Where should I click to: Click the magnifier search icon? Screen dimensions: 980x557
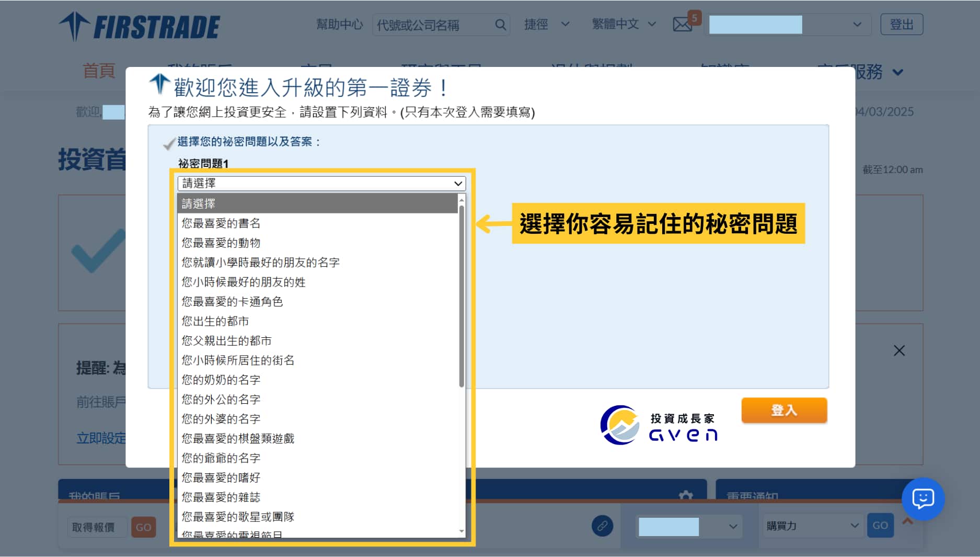click(x=500, y=24)
